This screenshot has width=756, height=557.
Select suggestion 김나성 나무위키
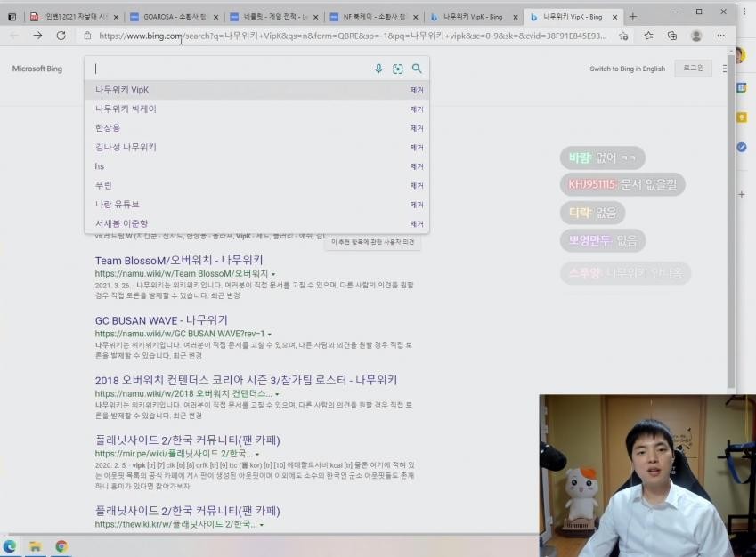[256, 147]
